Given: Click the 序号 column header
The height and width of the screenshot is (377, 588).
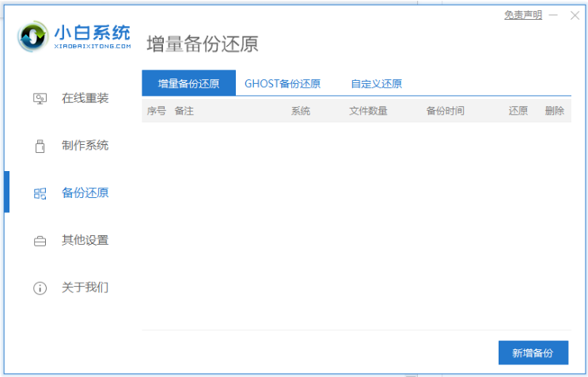Looking at the screenshot, I should point(157,111).
